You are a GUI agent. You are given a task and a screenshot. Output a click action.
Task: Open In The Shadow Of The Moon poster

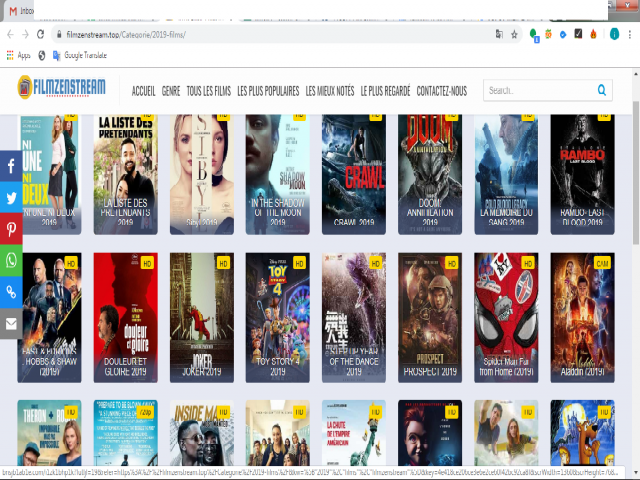point(278,174)
